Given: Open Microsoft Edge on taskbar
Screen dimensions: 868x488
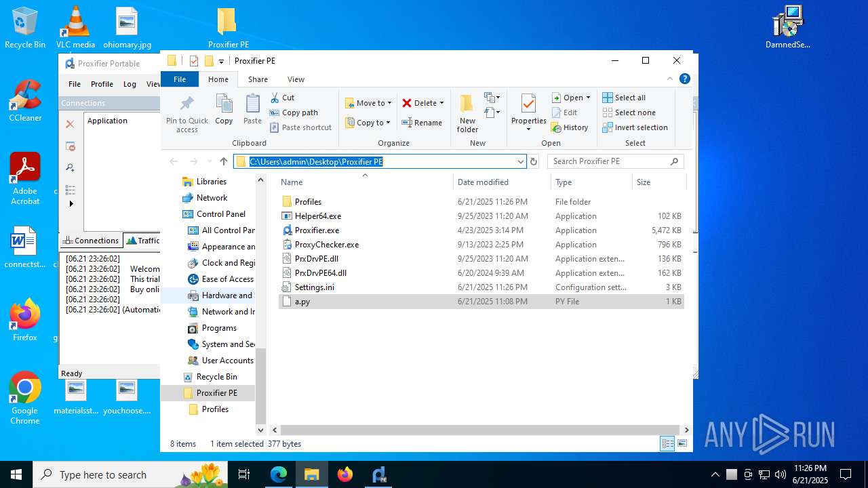Looking at the screenshot, I should (x=279, y=474).
